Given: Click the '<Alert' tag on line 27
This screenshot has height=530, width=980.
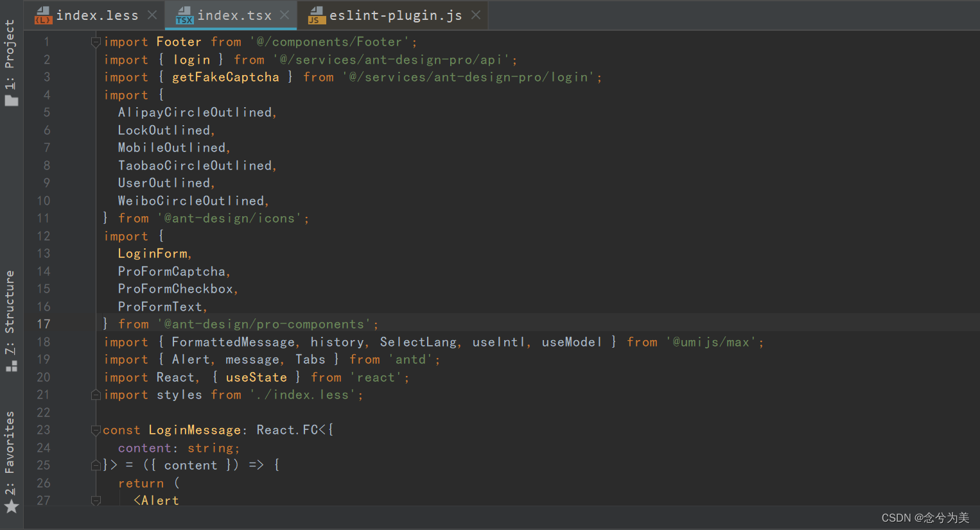Looking at the screenshot, I should [156, 500].
